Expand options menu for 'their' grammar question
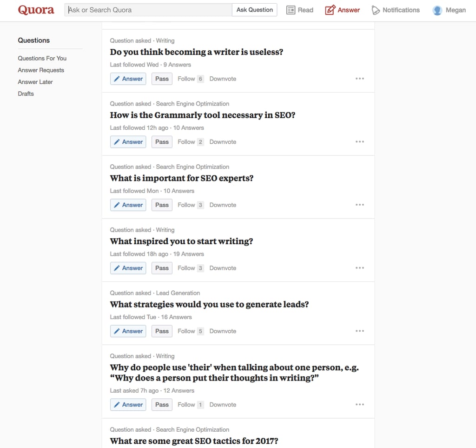Image resolution: width=476 pixels, height=448 pixels. [360, 405]
